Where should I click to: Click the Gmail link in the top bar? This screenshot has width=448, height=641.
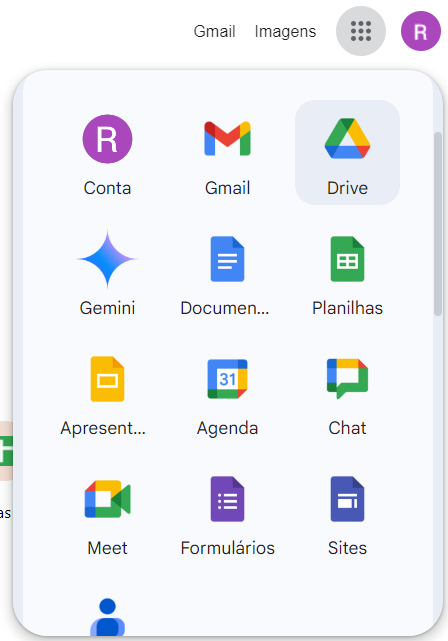[x=215, y=31]
